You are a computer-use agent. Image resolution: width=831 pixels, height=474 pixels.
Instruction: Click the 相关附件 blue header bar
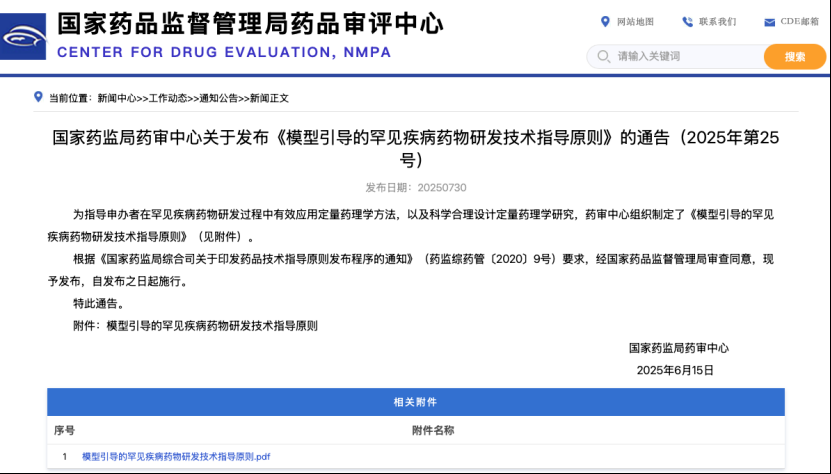tap(415, 402)
